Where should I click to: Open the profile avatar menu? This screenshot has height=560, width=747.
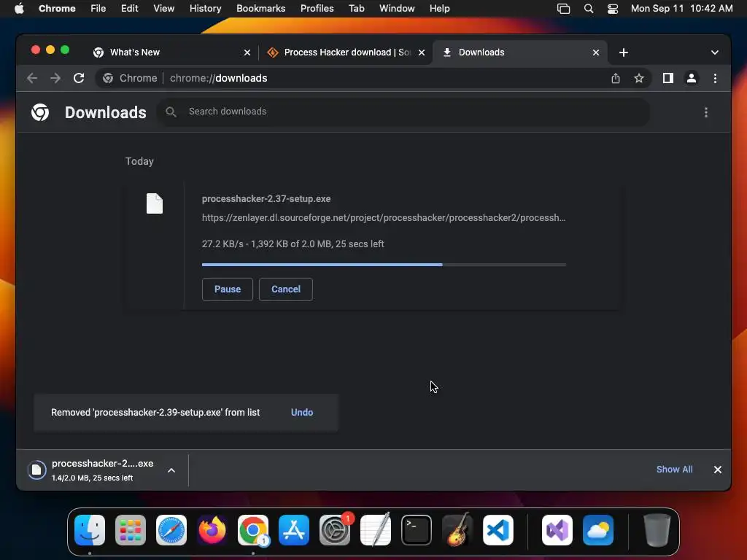click(x=692, y=78)
